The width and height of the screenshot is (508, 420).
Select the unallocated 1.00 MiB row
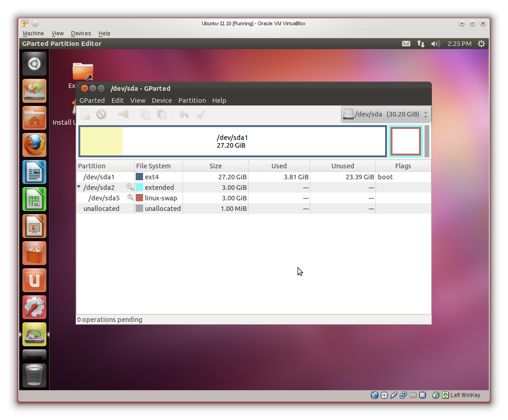point(254,208)
